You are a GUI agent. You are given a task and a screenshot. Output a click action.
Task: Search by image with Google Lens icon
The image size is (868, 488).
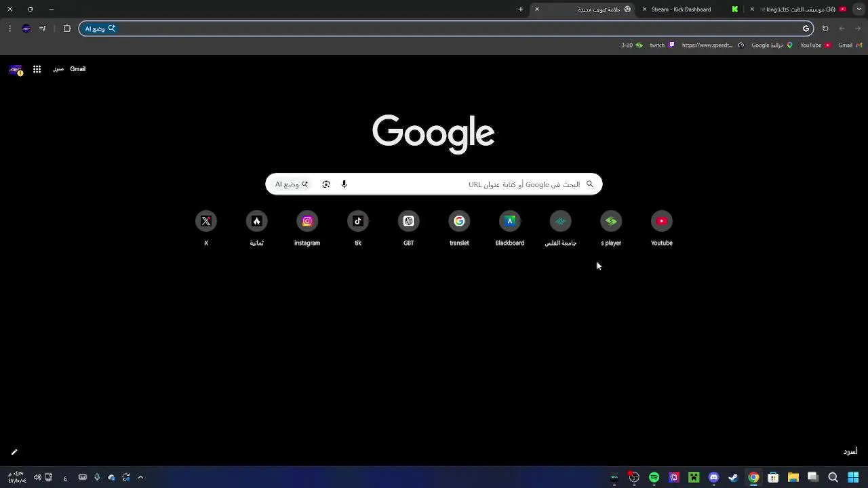click(326, 184)
